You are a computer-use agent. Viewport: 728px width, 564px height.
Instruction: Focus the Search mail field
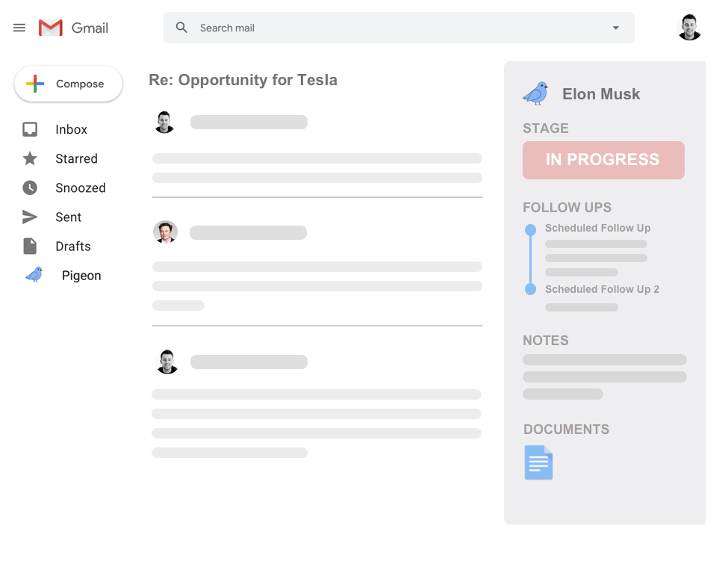coord(399,28)
